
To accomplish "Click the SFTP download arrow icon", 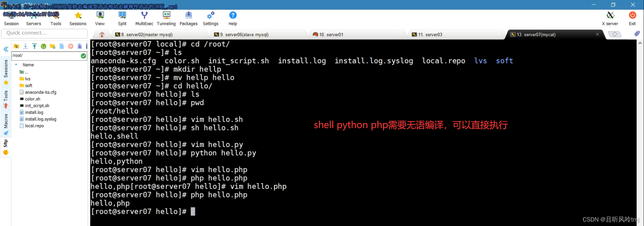I will tap(25, 46).
